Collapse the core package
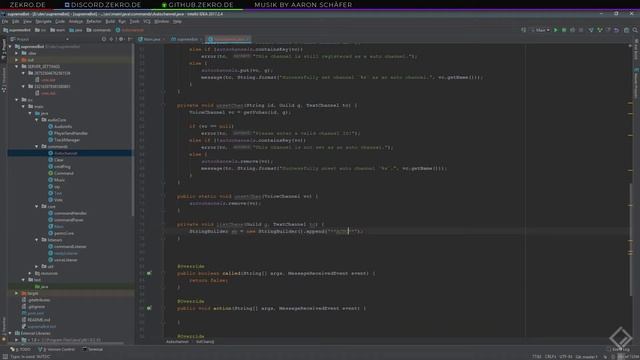640x360 pixels. point(37,207)
